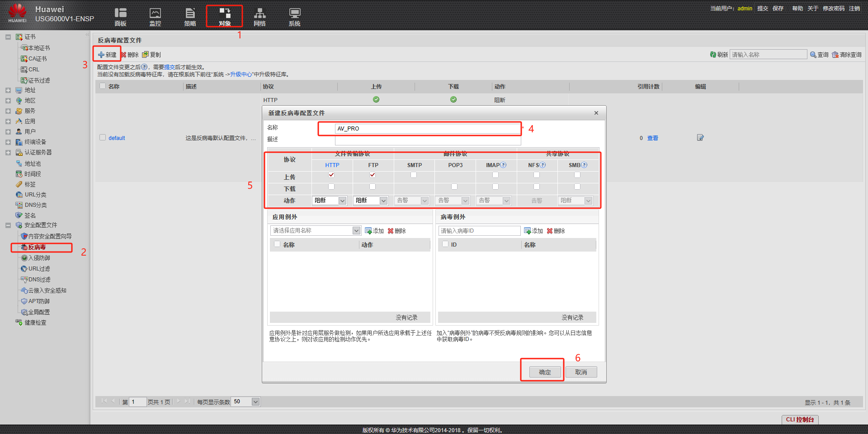Switch to the 策略 (Policy) section
868x434 pixels.
(190, 16)
